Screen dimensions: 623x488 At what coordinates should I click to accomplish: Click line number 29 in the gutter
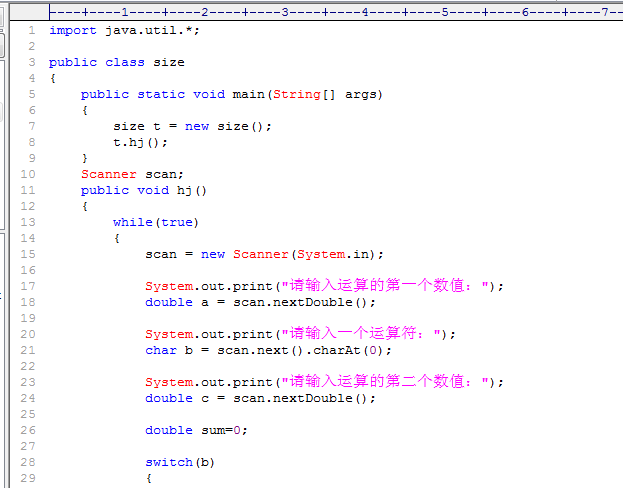(x=28, y=478)
